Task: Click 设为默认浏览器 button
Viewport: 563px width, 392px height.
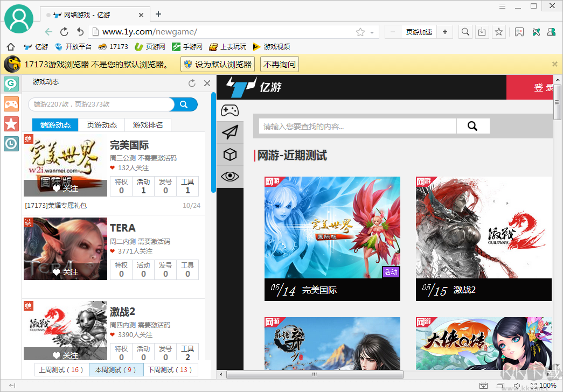Action: (x=218, y=64)
